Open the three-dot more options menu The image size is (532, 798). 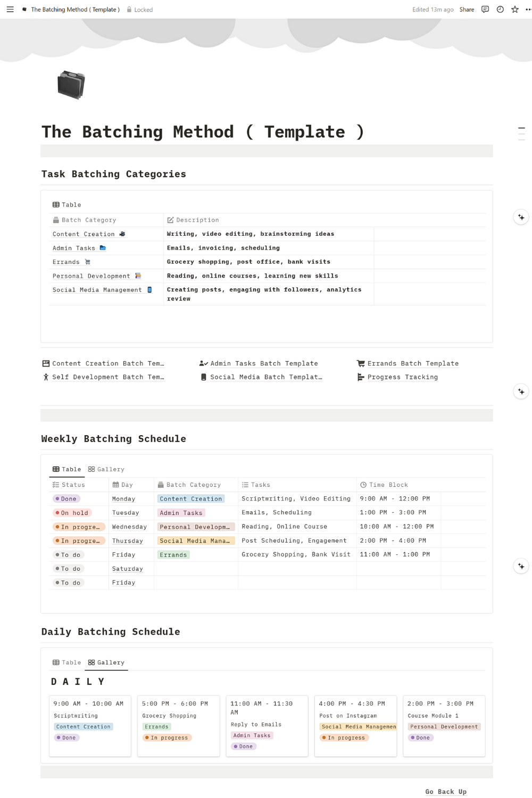coord(528,10)
